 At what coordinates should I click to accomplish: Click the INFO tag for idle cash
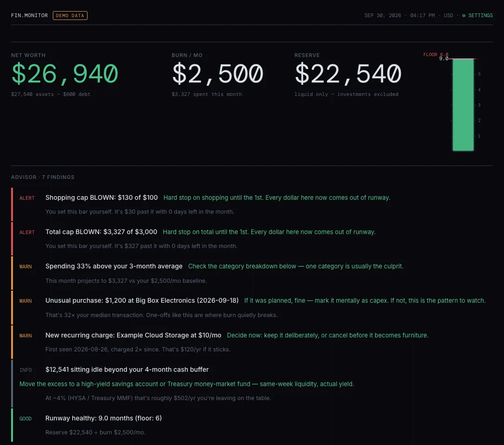(x=25, y=370)
